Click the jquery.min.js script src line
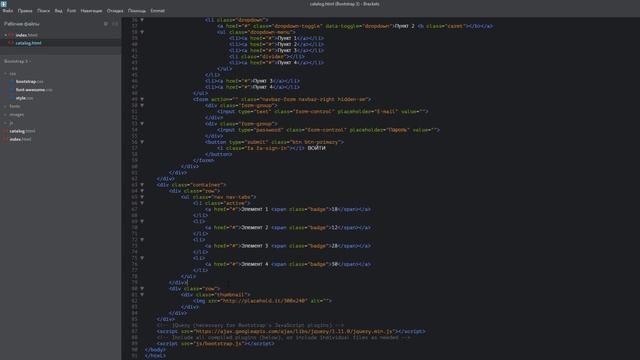 tap(291, 331)
